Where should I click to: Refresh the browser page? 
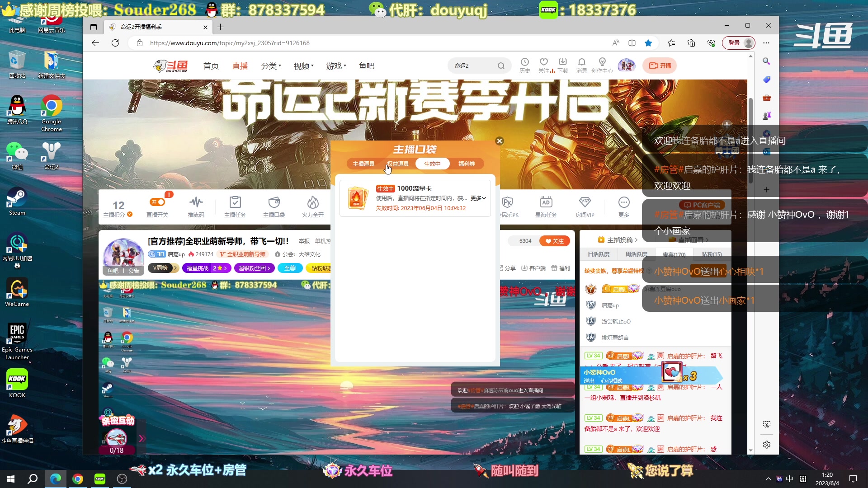[x=115, y=43]
